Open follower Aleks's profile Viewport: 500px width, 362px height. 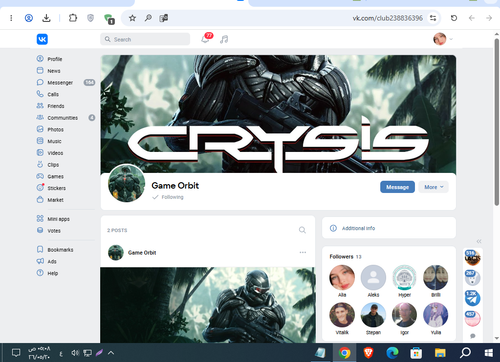pos(373,281)
